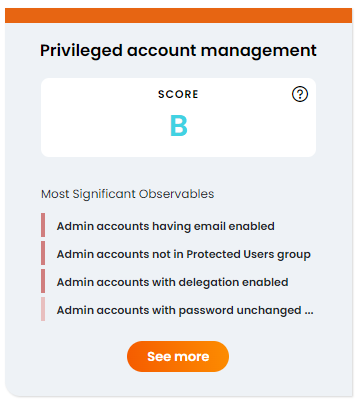Select Admin accounts having email enabled

(166, 226)
